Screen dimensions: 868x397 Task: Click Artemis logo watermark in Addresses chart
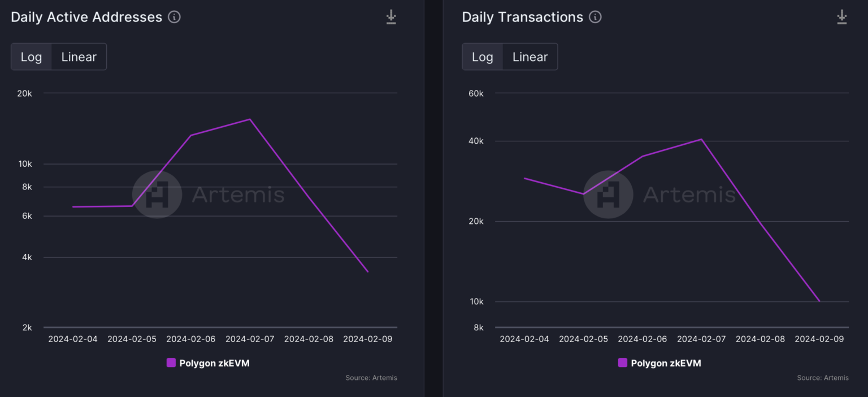point(157,195)
